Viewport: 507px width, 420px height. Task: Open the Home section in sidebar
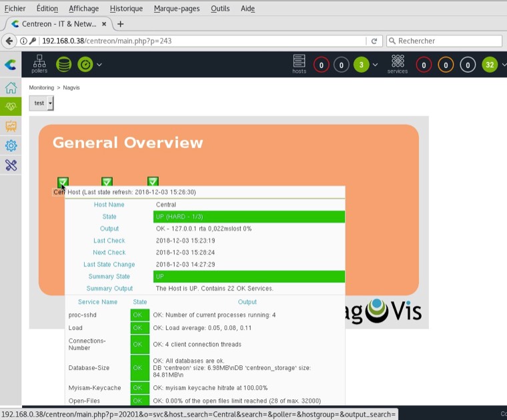tap(11, 88)
